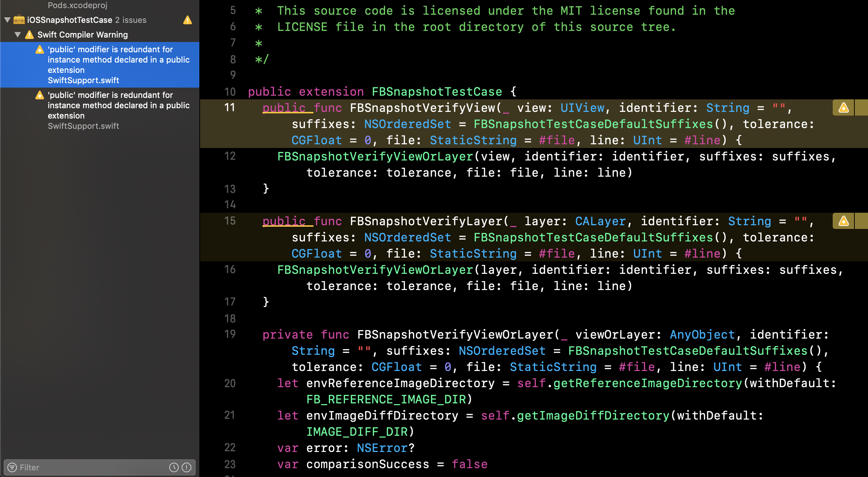Click the warning badge beside iOSSnapshotTestCase
Image resolution: width=868 pixels, height=477 pixels.
click(x=188, y=20)
